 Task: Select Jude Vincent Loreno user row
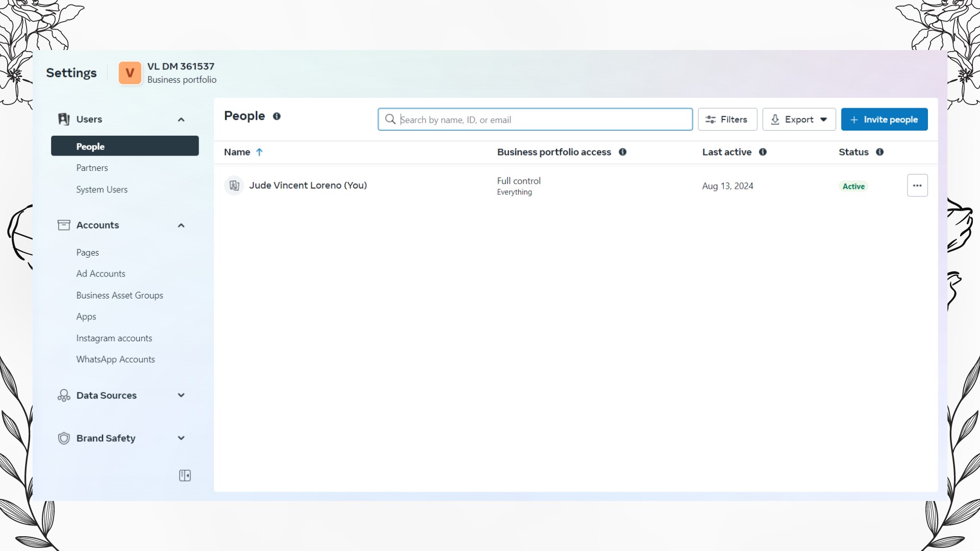[308, 186]
